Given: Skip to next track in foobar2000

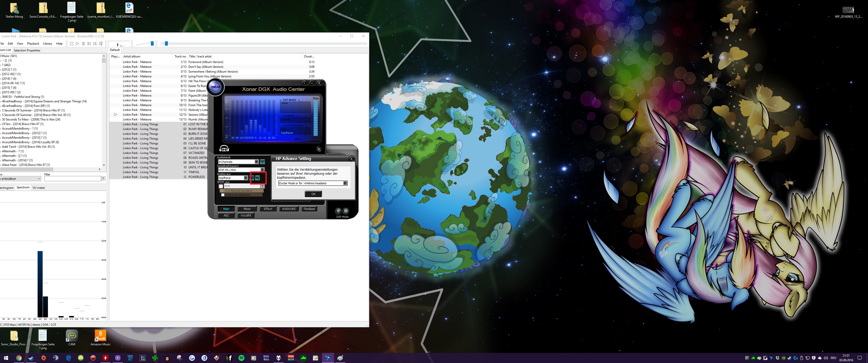Looking at the screenshot, I should [95, 43].
